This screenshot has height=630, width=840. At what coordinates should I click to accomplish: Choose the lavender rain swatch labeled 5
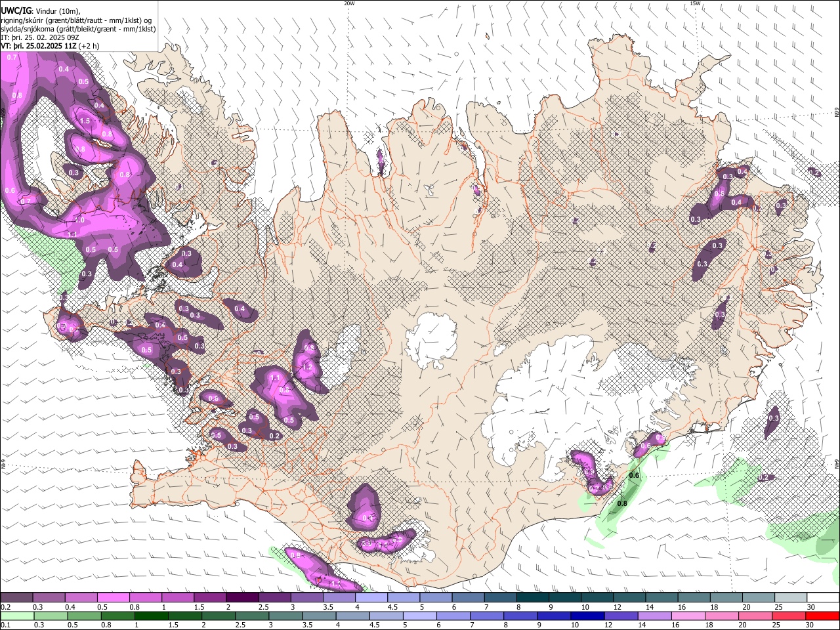click(419, 616)
